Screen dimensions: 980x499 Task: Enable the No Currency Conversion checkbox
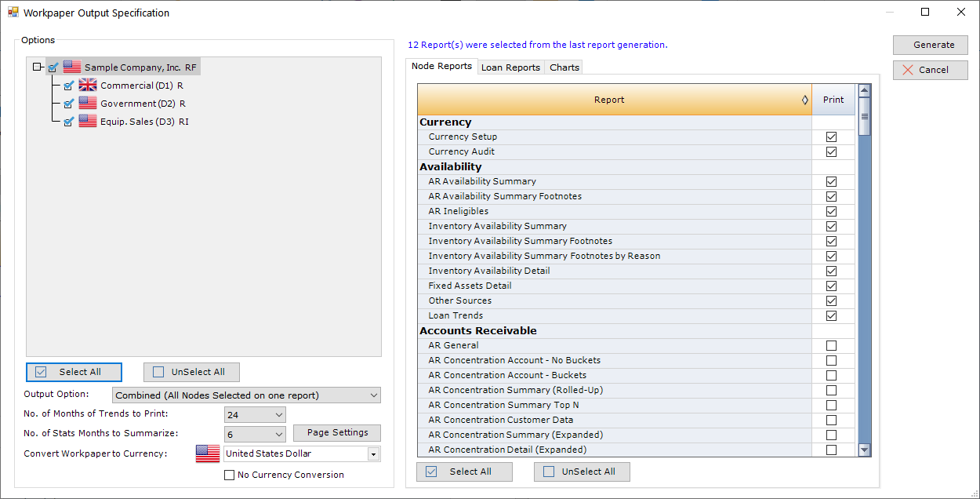[230, 475]
